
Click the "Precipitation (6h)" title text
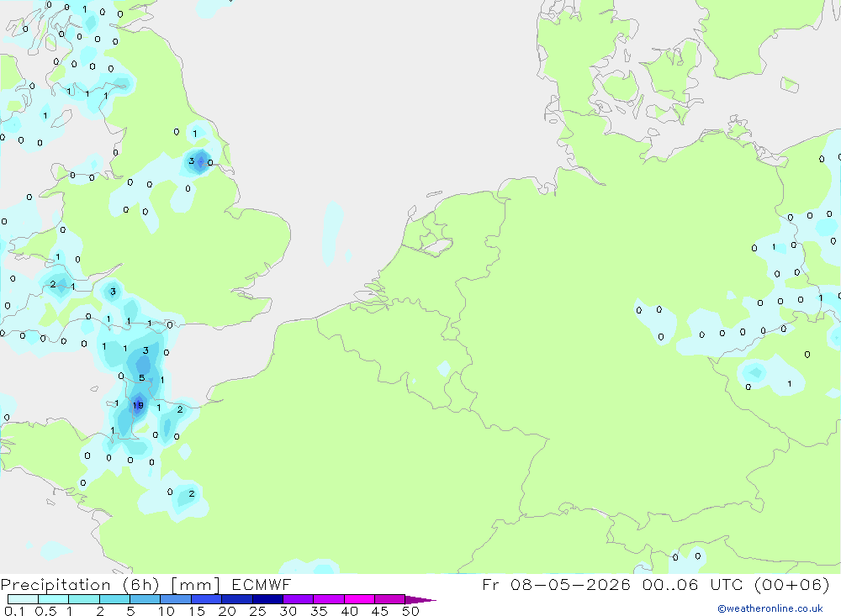(x=80, y=585)
